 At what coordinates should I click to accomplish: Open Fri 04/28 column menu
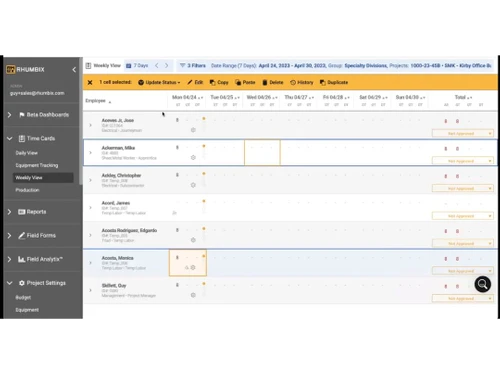coord(347,98)
